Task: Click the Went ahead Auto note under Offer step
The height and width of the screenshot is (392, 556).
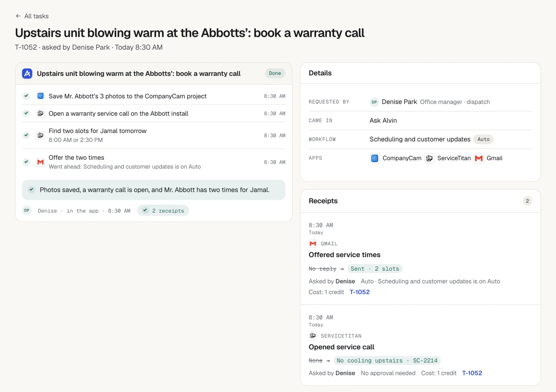Action: [125, 167]
